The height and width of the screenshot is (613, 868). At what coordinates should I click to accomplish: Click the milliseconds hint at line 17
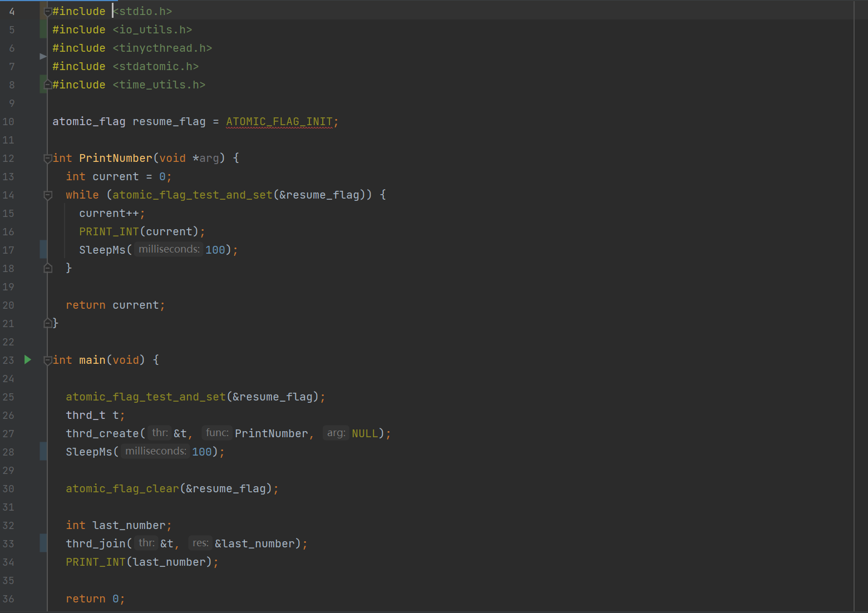coord(169,249)
